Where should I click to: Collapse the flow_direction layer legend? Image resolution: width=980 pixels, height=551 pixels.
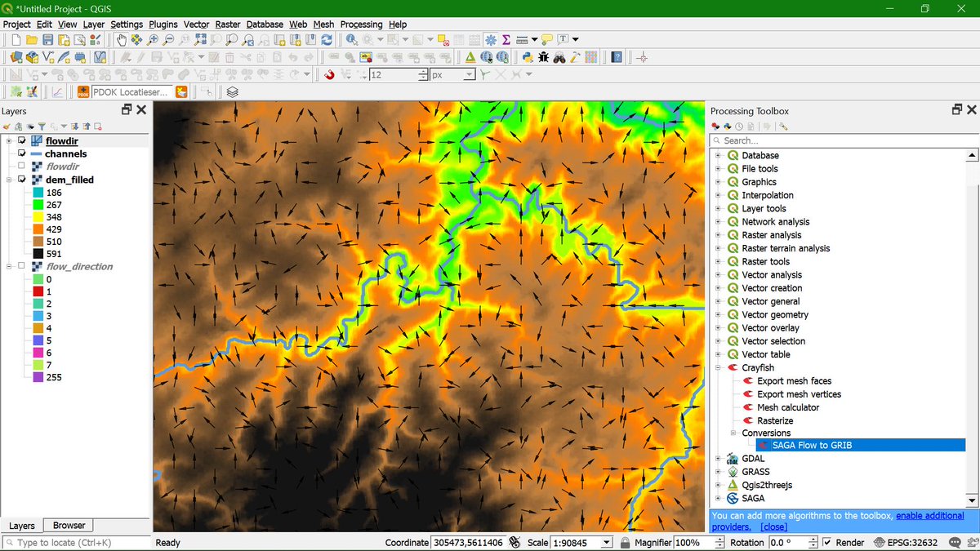[9, 266]
